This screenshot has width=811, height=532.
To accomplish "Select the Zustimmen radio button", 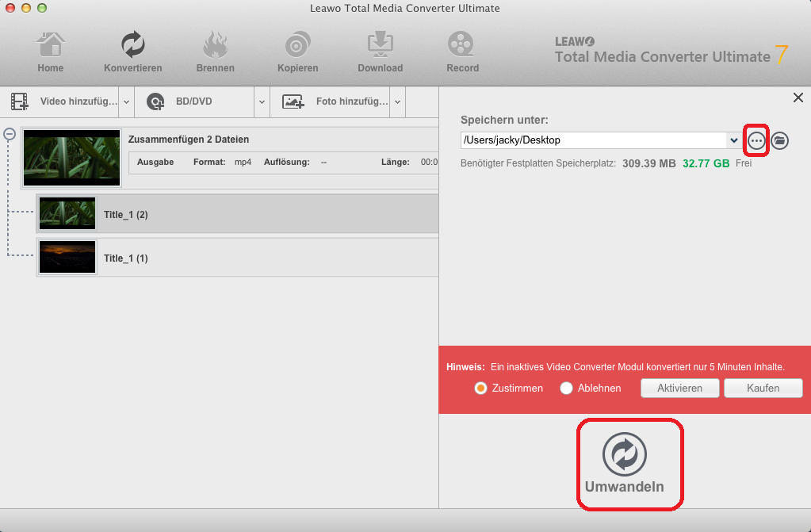I will pyautogui.click(x=480, y=388).
